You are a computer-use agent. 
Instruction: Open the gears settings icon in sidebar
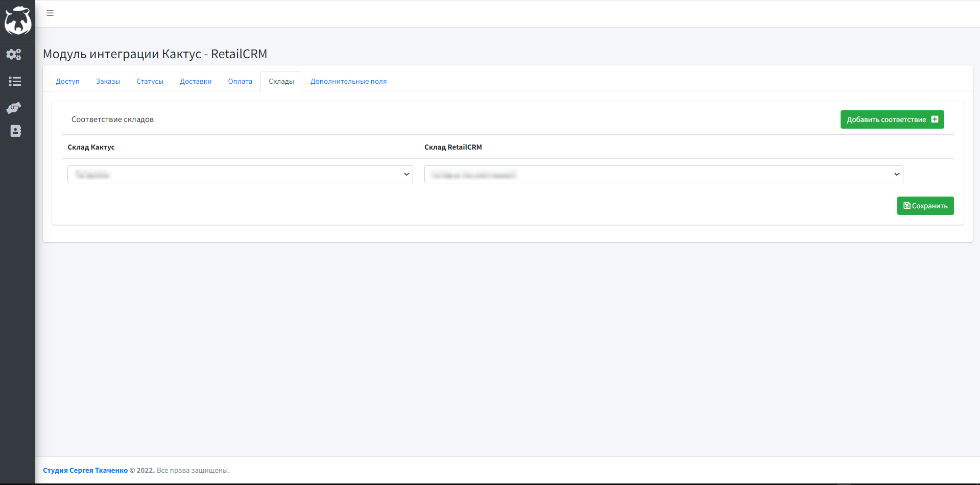tap(14, 54)
